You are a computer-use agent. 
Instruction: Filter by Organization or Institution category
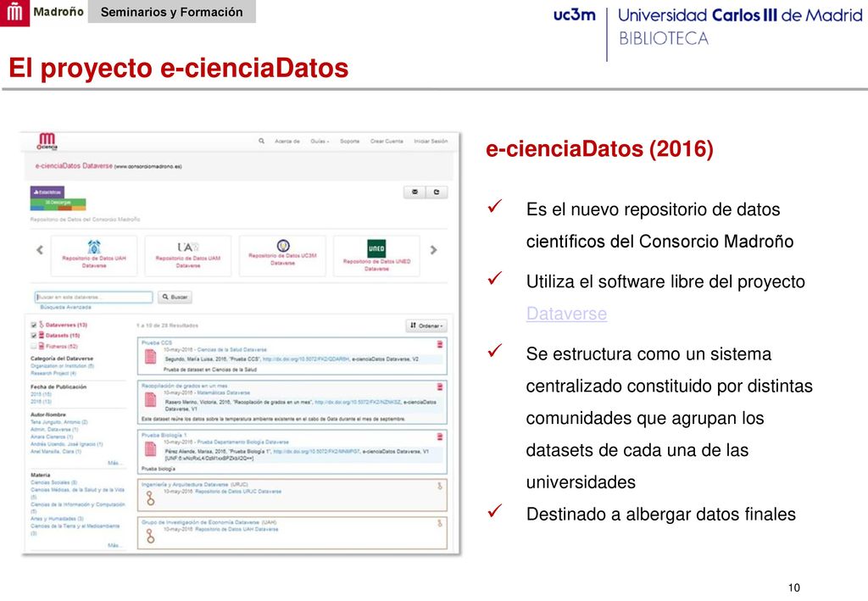click(62, 366)
